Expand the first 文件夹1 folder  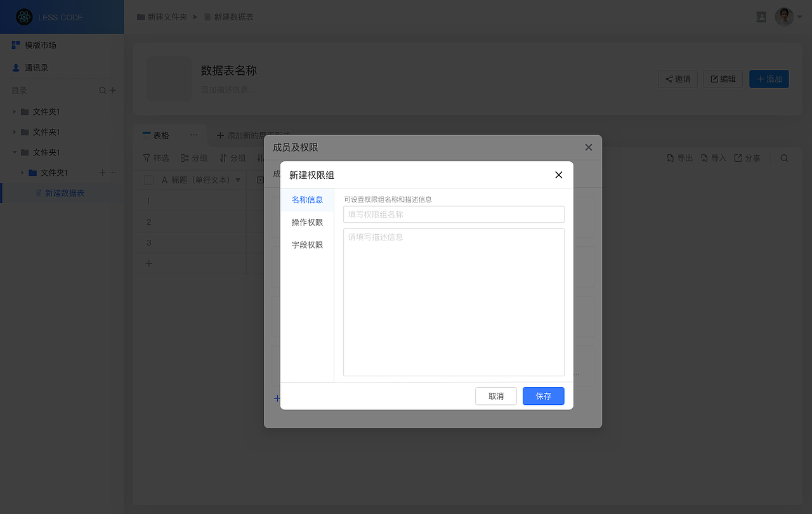14,112
